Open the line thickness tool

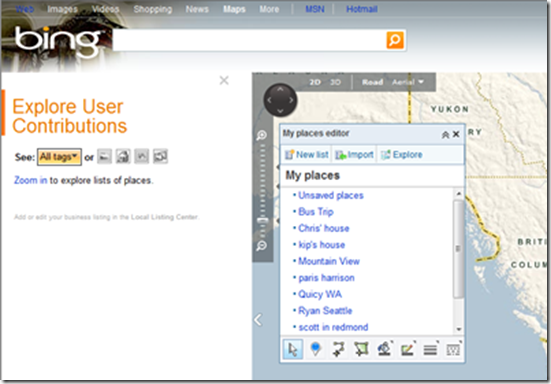[x=430, y=350]
